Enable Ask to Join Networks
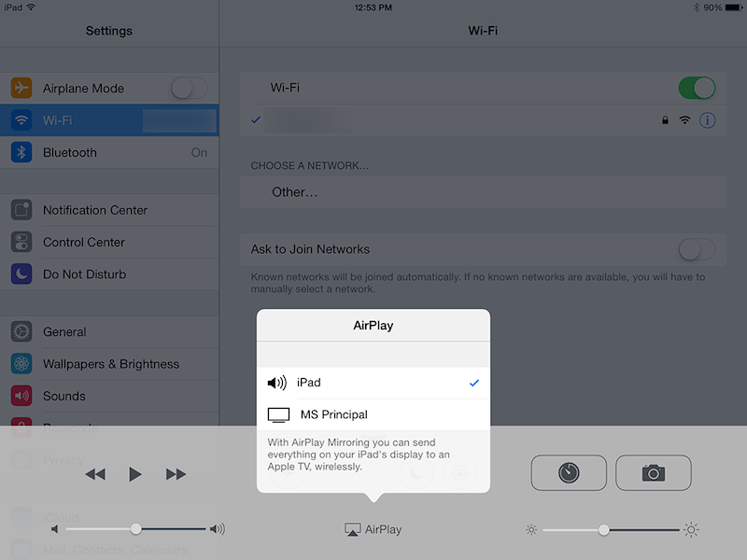Image resolution: width=747 pixels, height=560 pixels. [696, 249]
